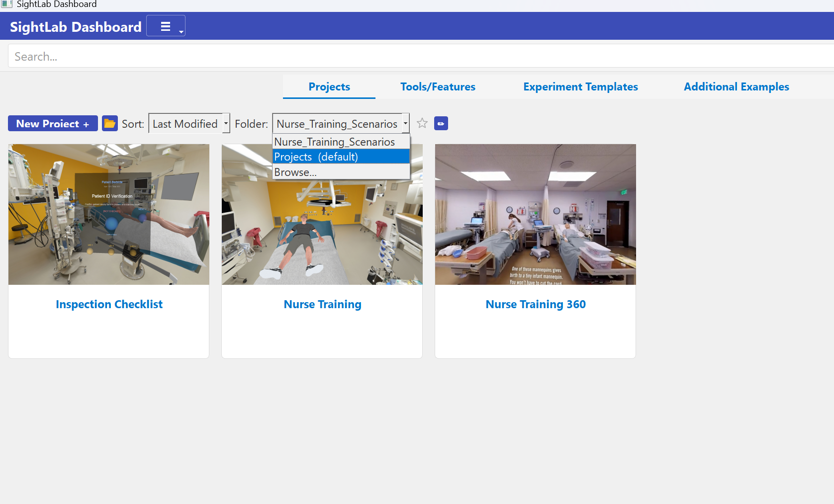Click the Inspection Checklist thumbnail image
This screenshot has width=834, height=504.
tap(109, 214)
